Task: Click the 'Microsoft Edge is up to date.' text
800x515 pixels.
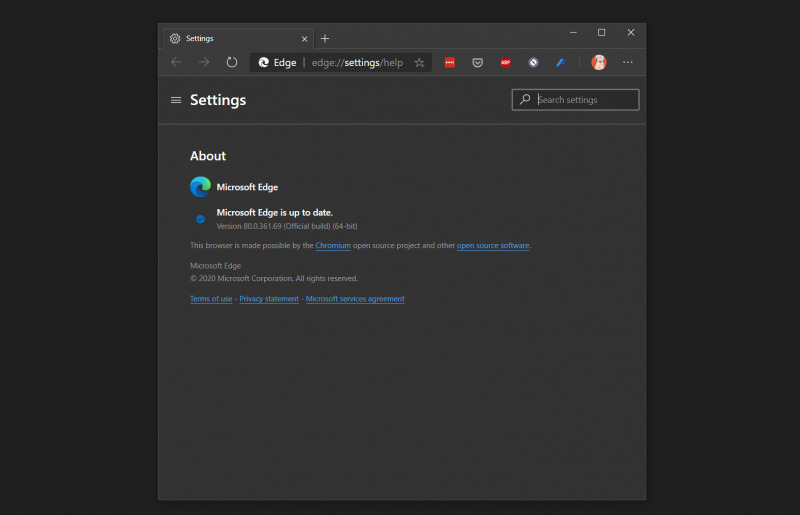Action: [274, 212]
